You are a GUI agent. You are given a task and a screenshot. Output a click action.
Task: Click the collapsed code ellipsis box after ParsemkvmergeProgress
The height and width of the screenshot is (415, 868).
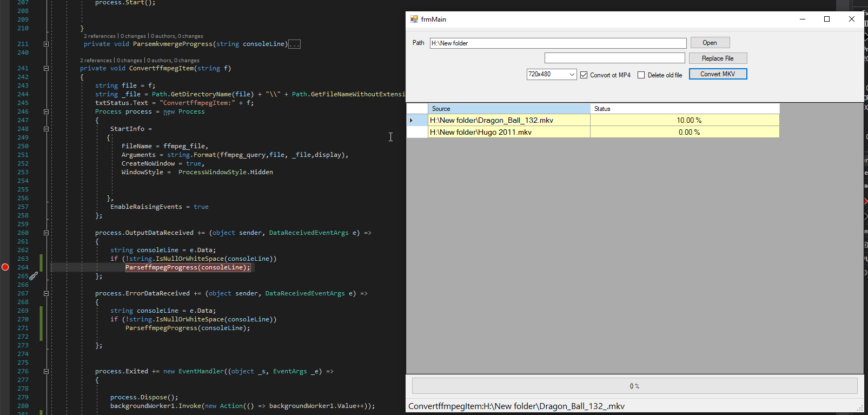tap(294, 44)
